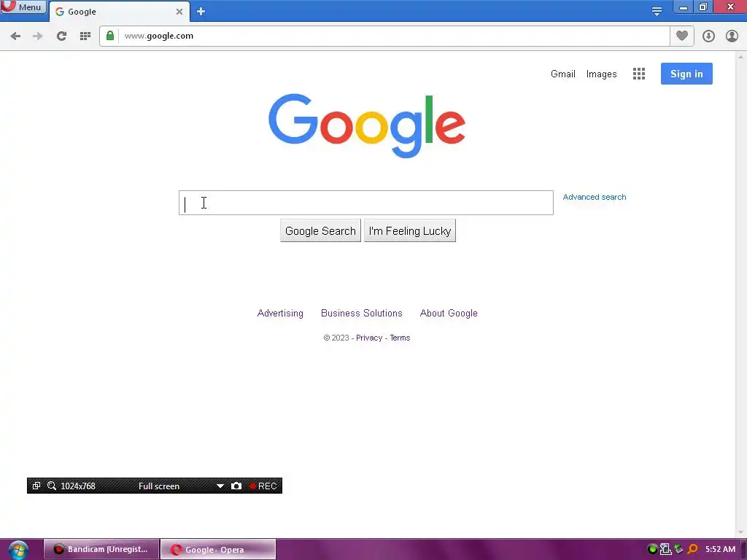Click the green padlock security icon
The height and width of the screenshot is (560, 747).
[x=110, y=36]
